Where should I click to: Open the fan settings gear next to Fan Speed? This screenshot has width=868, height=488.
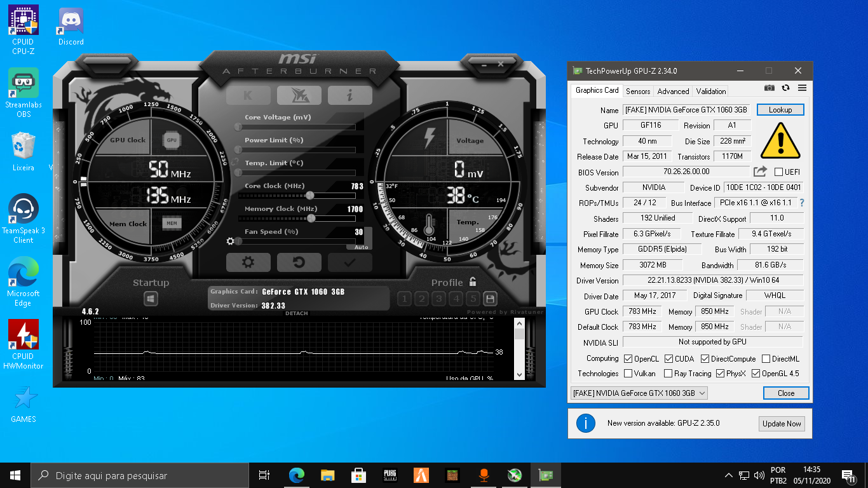231,241
